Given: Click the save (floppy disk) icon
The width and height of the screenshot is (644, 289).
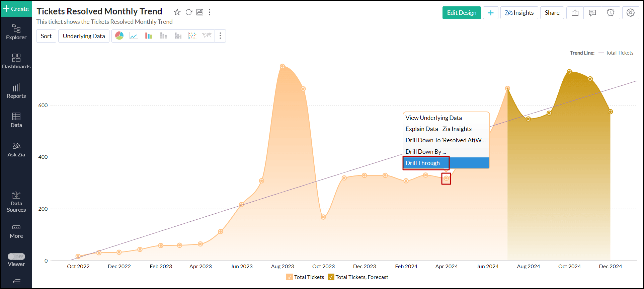Looking at the screenshot, I should 200,12.
